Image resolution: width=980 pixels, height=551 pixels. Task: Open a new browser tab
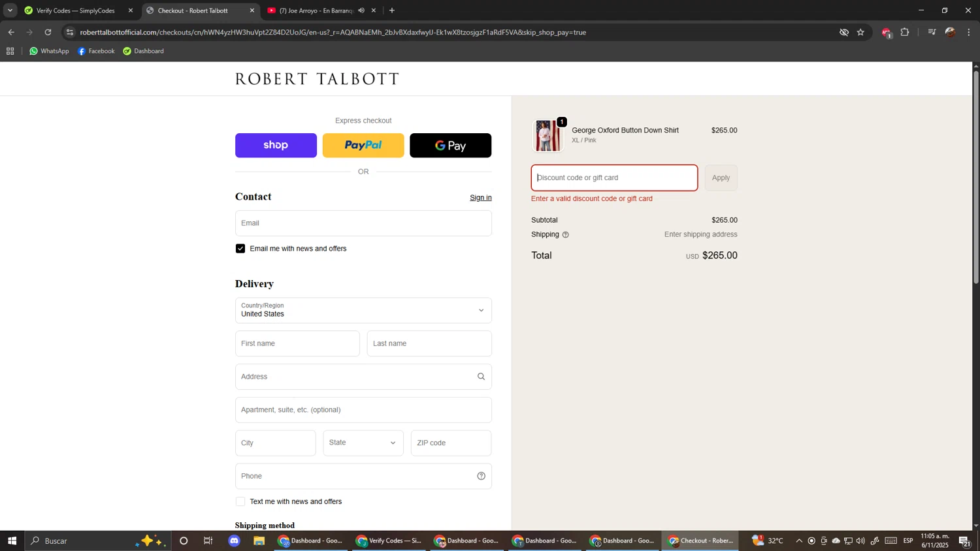pos(392,10)
